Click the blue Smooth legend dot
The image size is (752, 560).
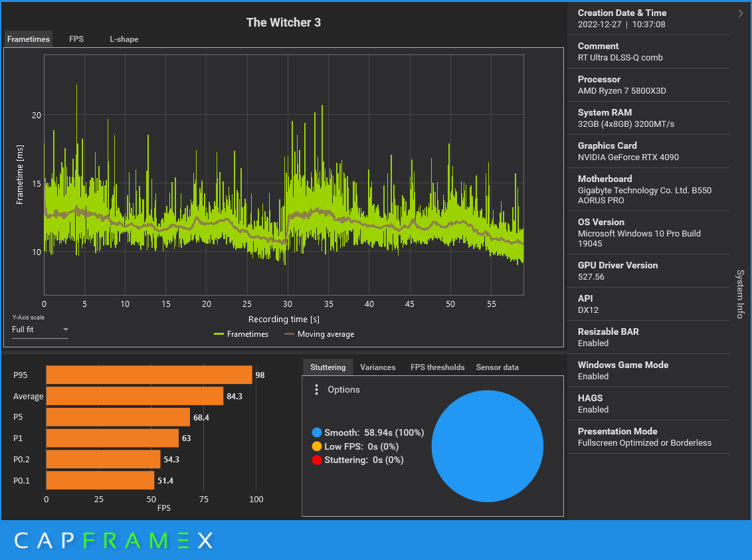[316, 432]
